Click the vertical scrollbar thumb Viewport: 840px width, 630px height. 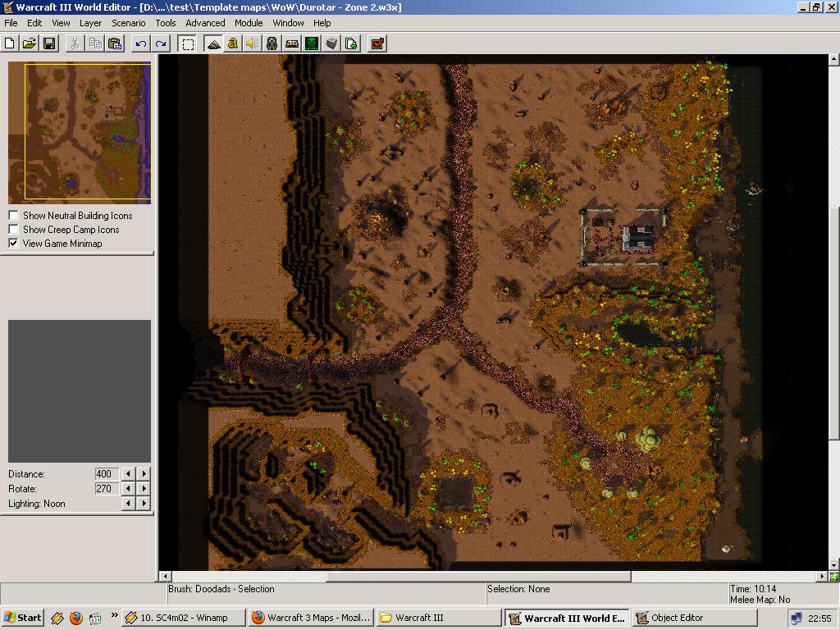point(833,322)
